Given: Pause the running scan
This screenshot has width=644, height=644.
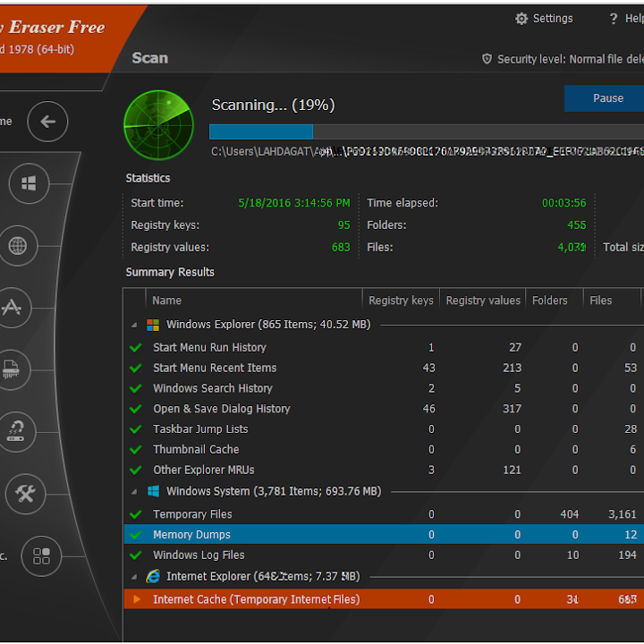Looking at the screenshot, I should (605, 98).
